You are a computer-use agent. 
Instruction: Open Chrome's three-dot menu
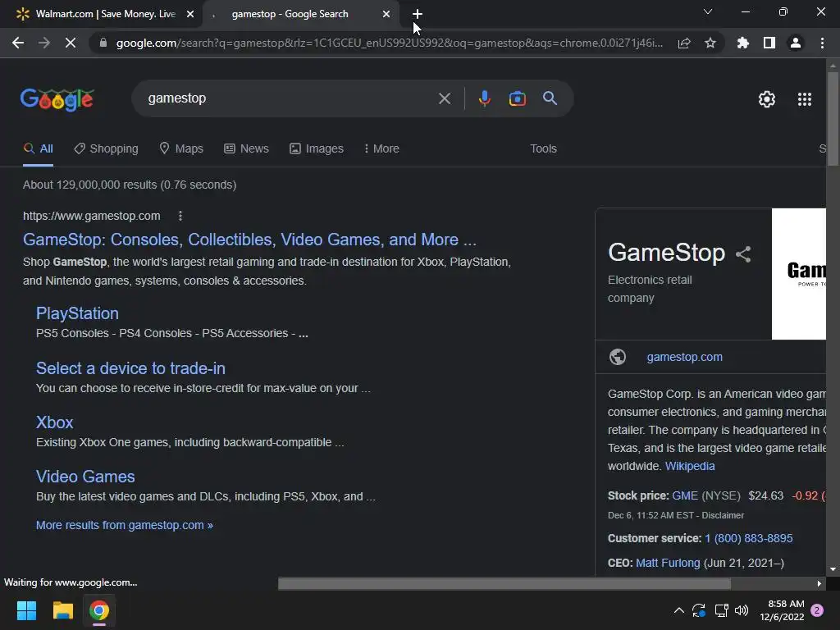[822, 43]
